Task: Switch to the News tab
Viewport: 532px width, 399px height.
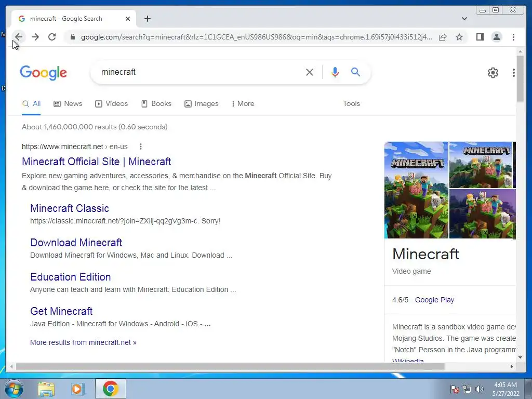Action: coord(68,104)
